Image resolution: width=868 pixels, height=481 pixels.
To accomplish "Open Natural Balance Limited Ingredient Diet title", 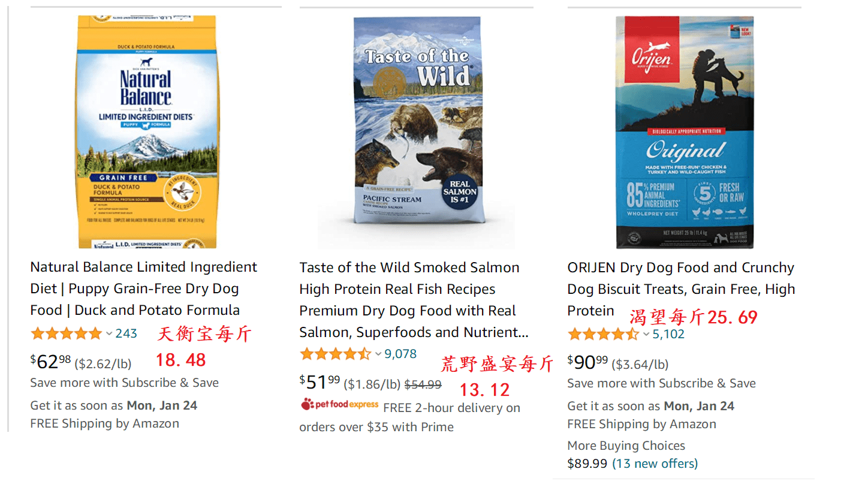I will [x=144, y=288].
